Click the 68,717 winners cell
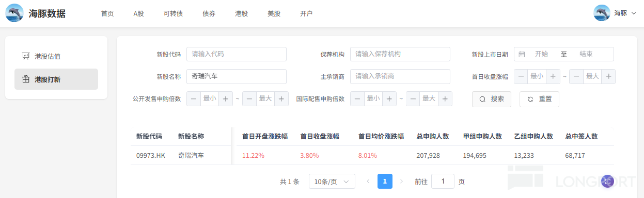The width and height of the screenshot is (644, 198). [575, 155]
